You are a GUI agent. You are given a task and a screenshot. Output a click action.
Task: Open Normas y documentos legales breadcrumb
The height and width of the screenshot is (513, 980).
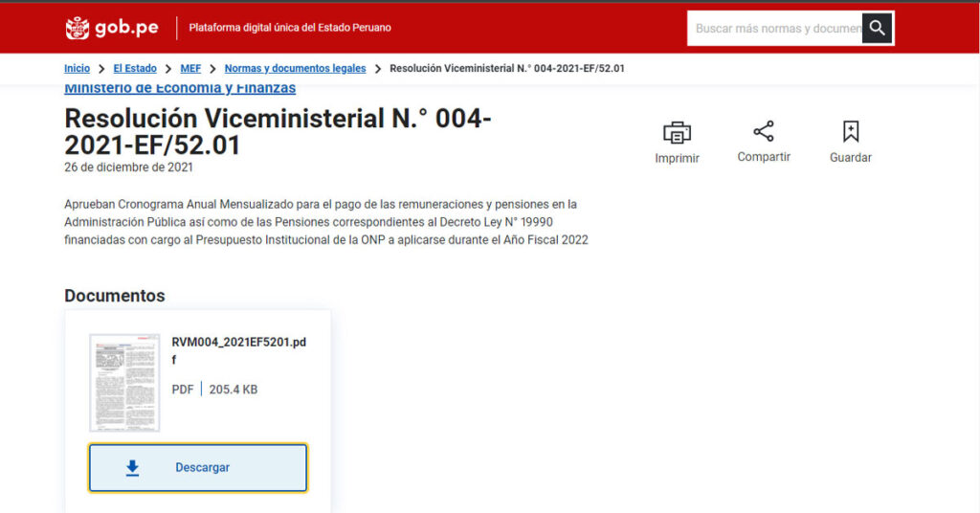pos(295,68)
